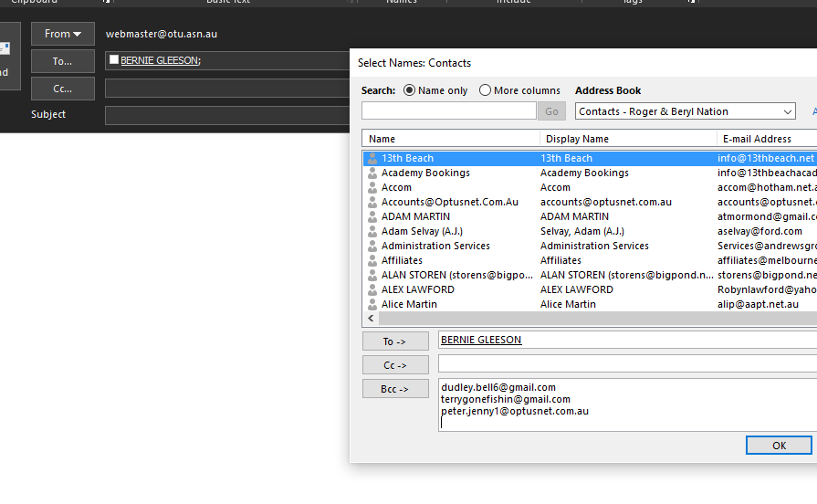Select the Name only radio button
Screen dimensions: 817x504
point(409,90)
